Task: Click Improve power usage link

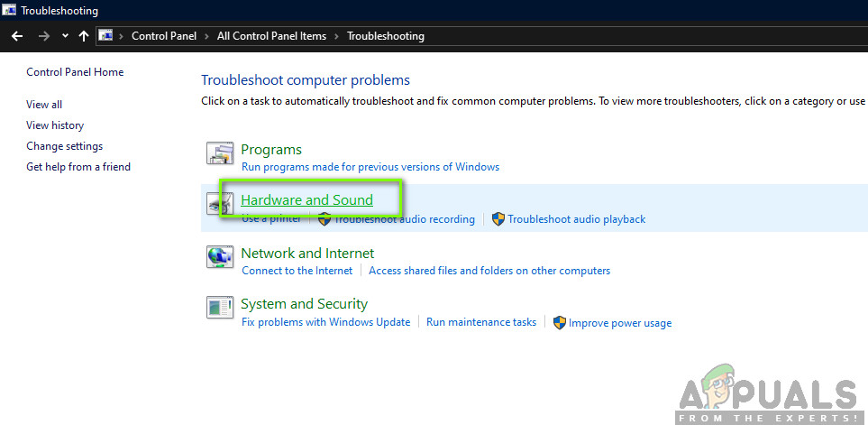Action: pyautogui.click(x=619, y=323)
